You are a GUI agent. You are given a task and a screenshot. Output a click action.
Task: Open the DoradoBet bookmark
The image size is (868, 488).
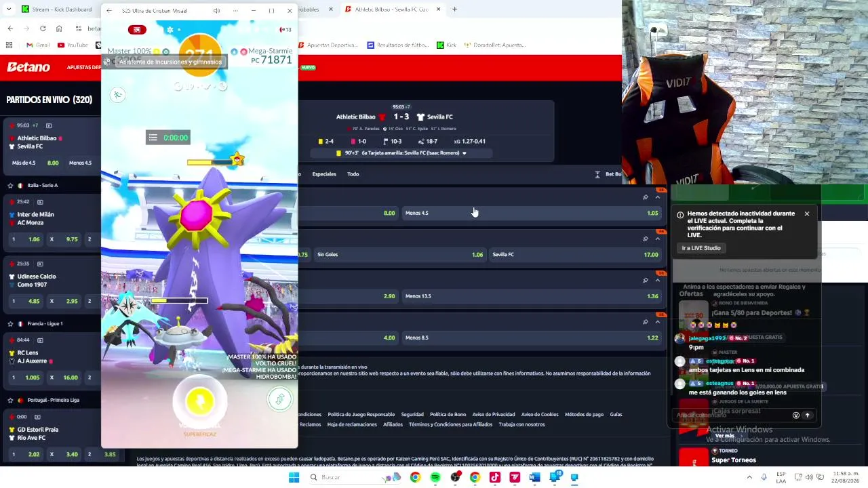coord(495,45)
